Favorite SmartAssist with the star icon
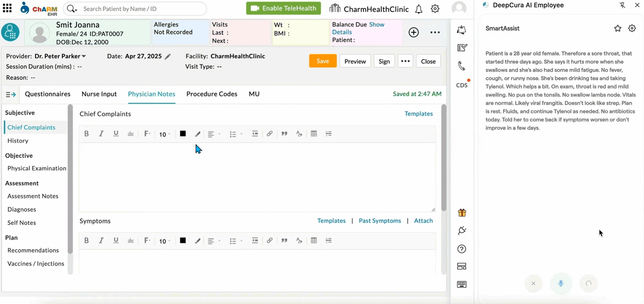644x304 pixels. coord(617,29)
